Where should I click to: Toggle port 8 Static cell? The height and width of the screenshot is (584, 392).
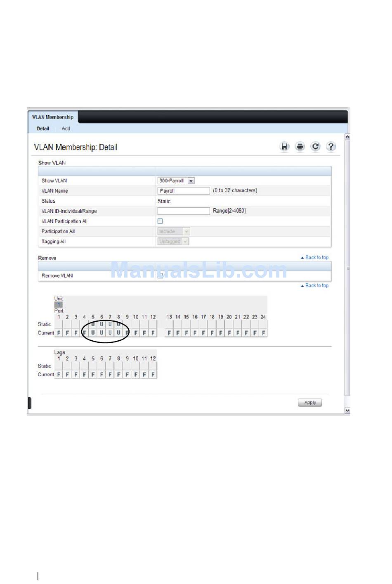(119, 324)
